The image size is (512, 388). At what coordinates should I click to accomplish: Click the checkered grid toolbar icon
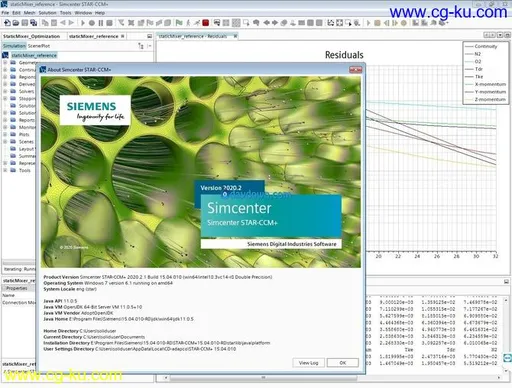[236, 23]
